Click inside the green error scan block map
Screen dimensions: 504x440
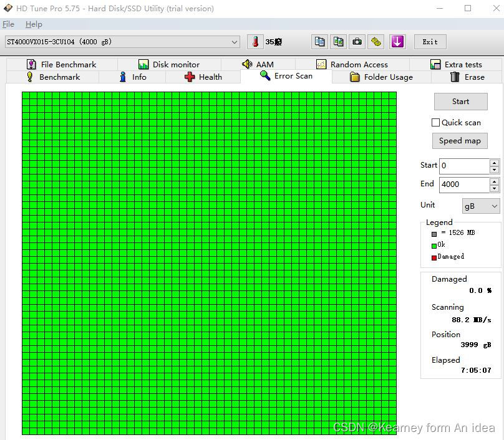pos(209,264)
